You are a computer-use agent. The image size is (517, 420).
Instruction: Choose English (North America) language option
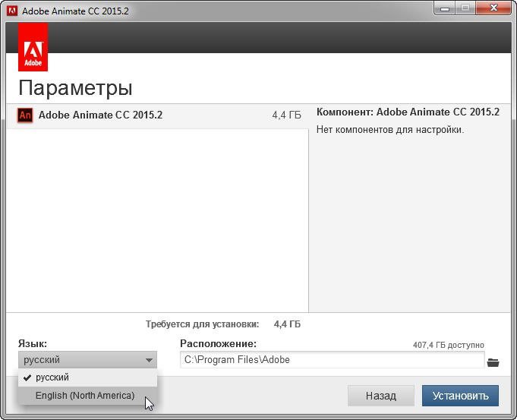point(88,395)
